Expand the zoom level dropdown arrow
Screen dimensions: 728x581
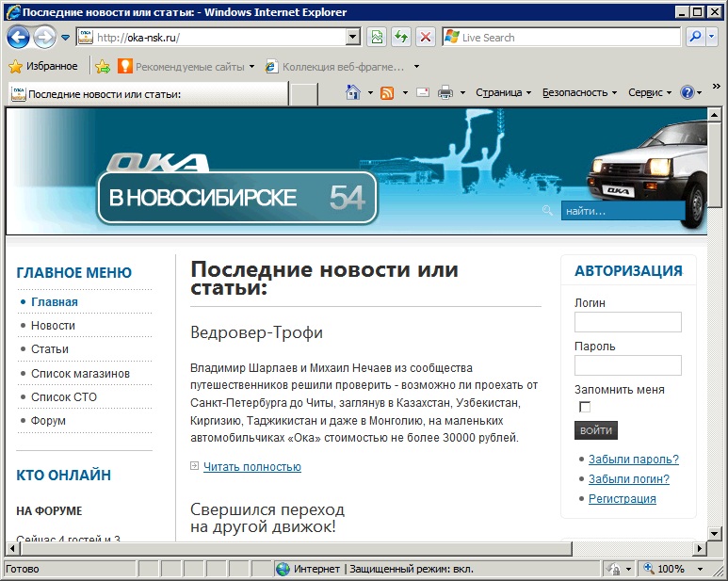tap(700, 569)
